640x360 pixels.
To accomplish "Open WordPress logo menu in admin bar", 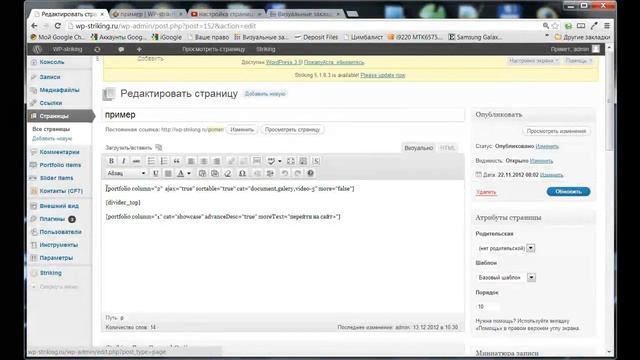I will [x=37, y=49].
